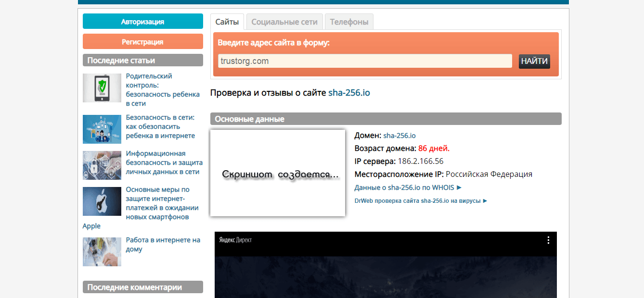Switch to the Телефоны tab
Viewport: 644px width, 298px height.
pos(349,22)
